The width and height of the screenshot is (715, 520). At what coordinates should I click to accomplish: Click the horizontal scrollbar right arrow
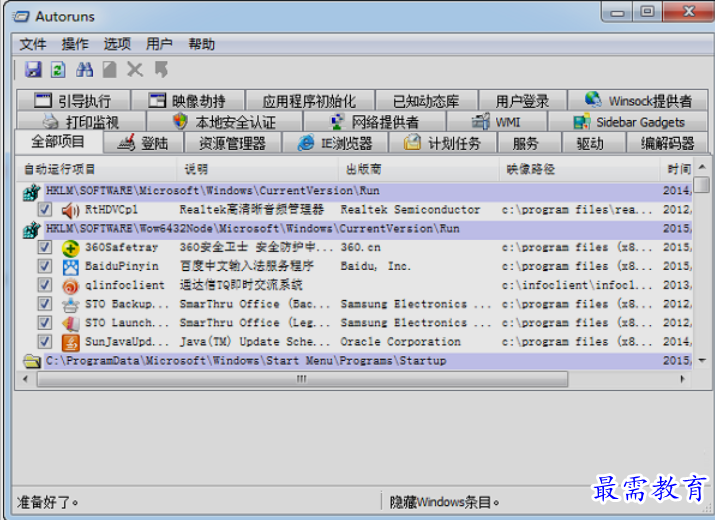pyautogui.click(x=683, y=379)
